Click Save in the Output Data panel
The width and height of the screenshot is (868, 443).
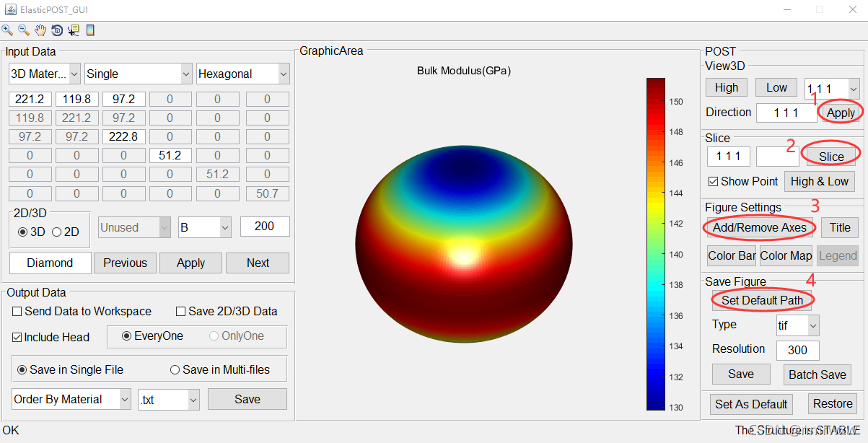(x=247, y=399)
